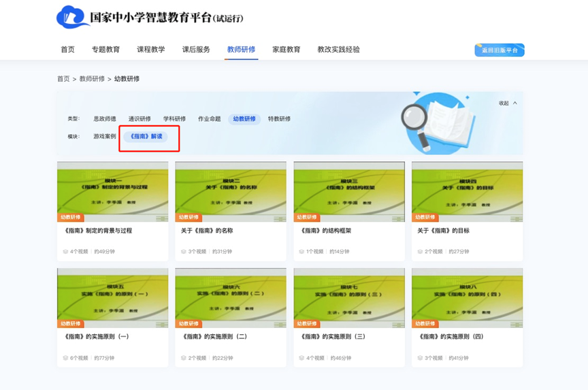Open the 专题教育 navigation tab
This screenshot has width=588, height=390.
pyautogui.click(x=105, y=50)
